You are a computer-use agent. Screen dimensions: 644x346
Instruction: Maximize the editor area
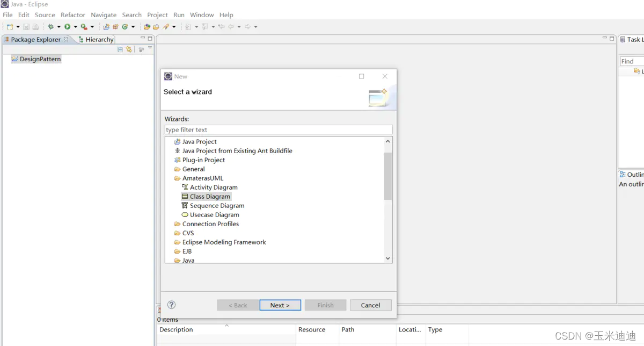pyautogui.click(x=612, y=39)
